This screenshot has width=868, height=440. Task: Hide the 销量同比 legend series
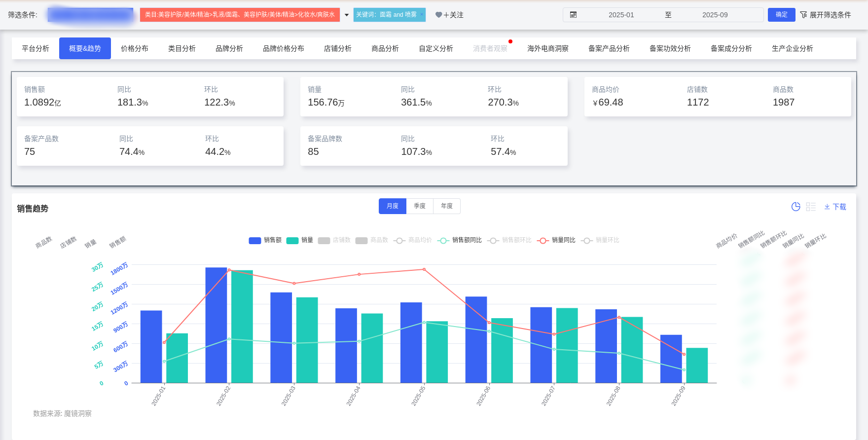[556, 240]
